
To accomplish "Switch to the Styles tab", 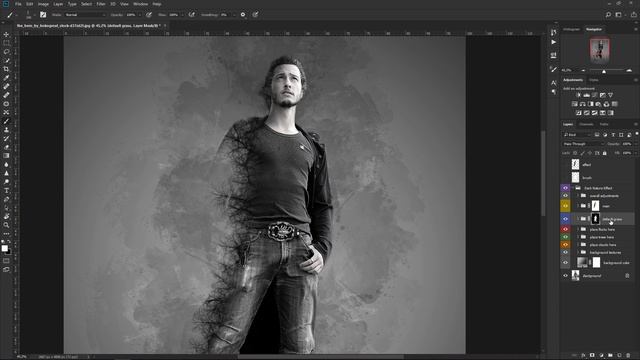I will click(594, 80).
